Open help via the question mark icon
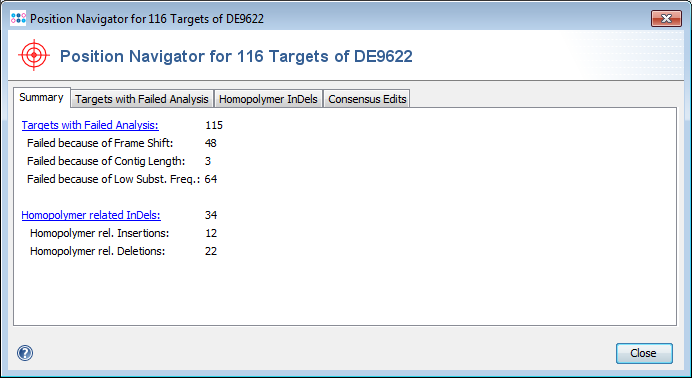Image resolution: width=692 pixels, height=378 pixels. click(25, 353)
